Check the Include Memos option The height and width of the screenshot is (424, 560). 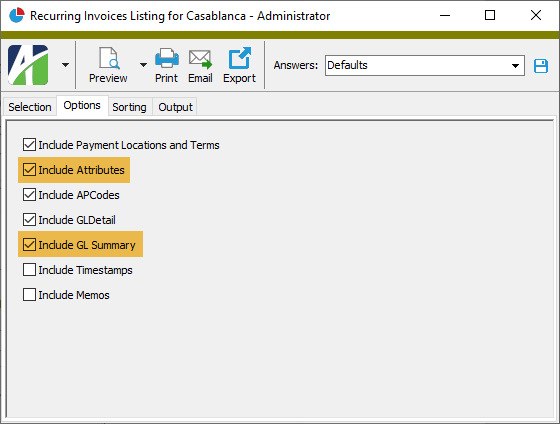29,295
